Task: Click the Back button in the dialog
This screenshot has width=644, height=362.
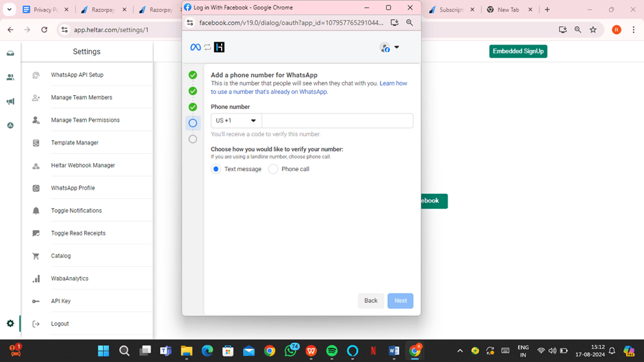Action: 370,300
